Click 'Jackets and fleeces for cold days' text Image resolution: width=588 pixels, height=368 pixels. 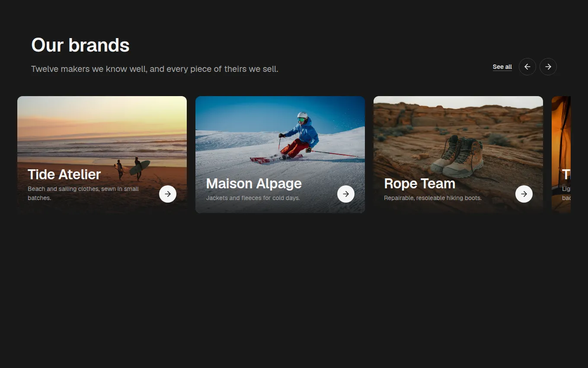pyautogui.click(x=253, y=198)
